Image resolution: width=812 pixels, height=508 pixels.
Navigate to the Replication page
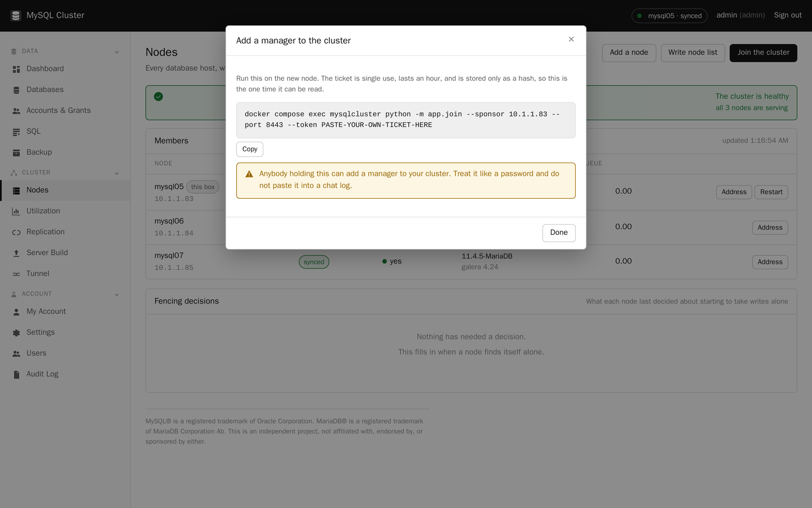point(65,232)
